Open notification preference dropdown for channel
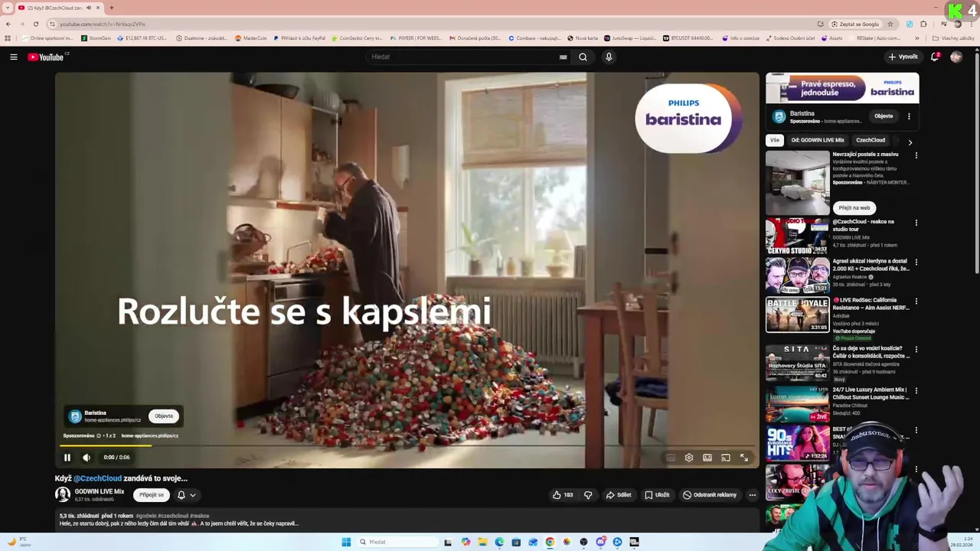The height and width of the screenshot is (551, 980). (187, 495)
